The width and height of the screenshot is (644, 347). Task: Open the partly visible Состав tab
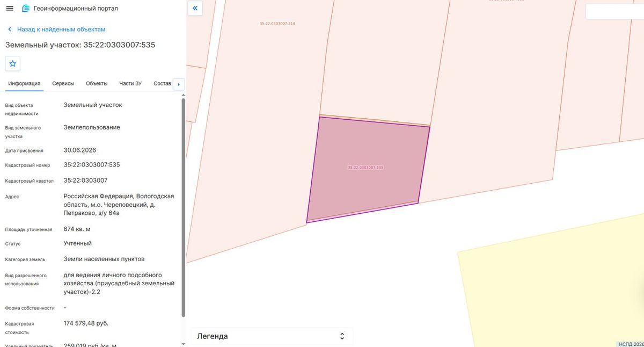(x=162, y=83)
